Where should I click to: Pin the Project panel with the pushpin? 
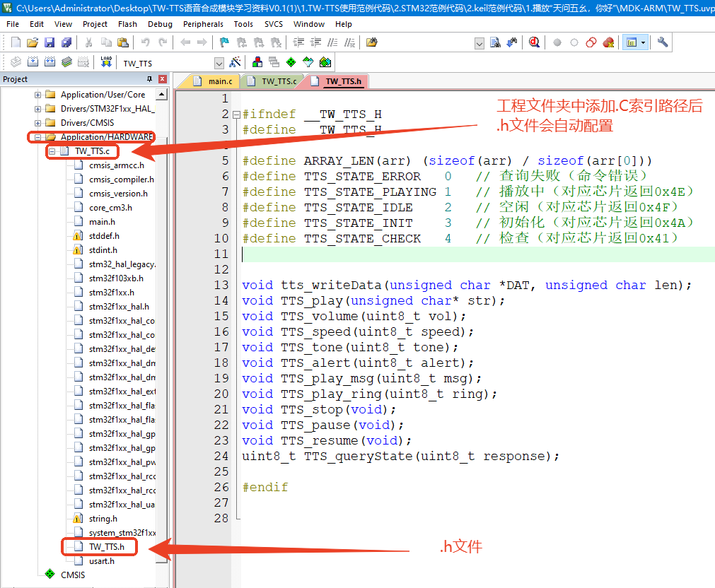click(x=149, y=79)
